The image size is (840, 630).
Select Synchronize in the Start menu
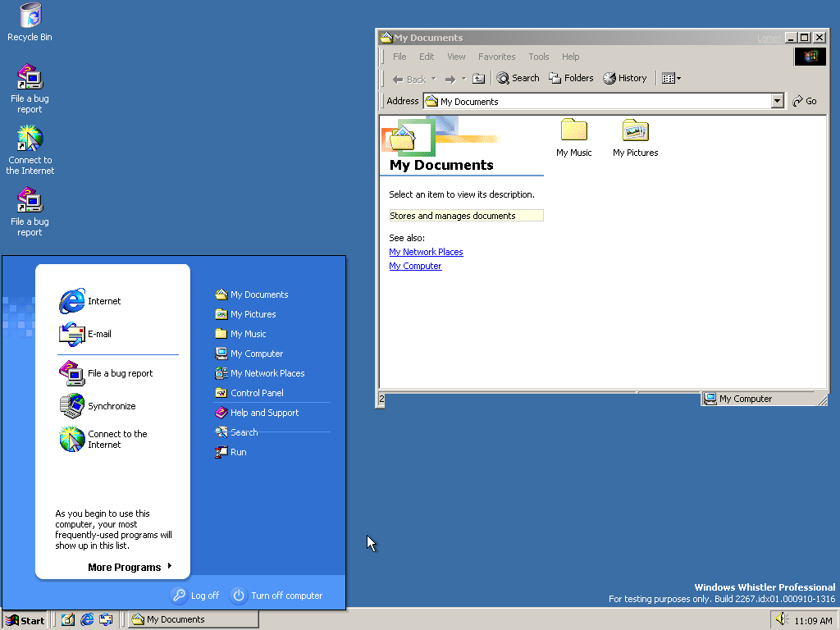coord(98,406)
